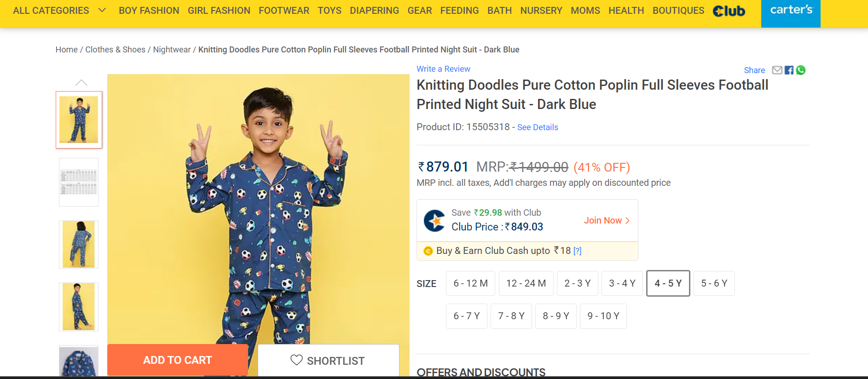Go to the Footwear category

tap(284, 11)
